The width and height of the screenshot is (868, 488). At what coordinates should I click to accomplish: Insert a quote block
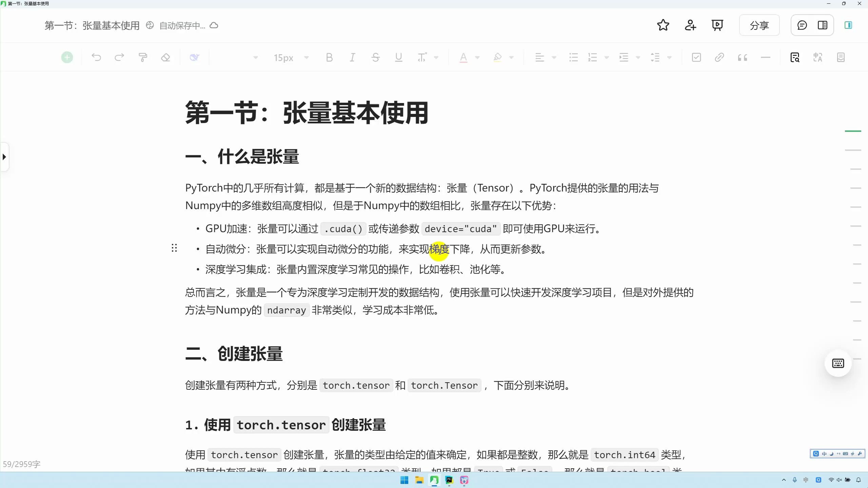pyautogui.click(x=742, y=57)
